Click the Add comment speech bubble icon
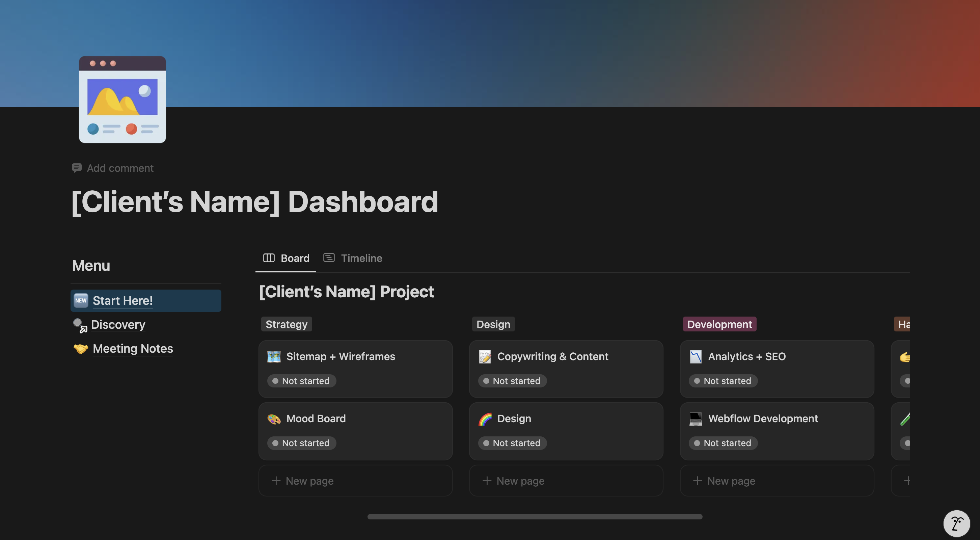 [77, 168]
